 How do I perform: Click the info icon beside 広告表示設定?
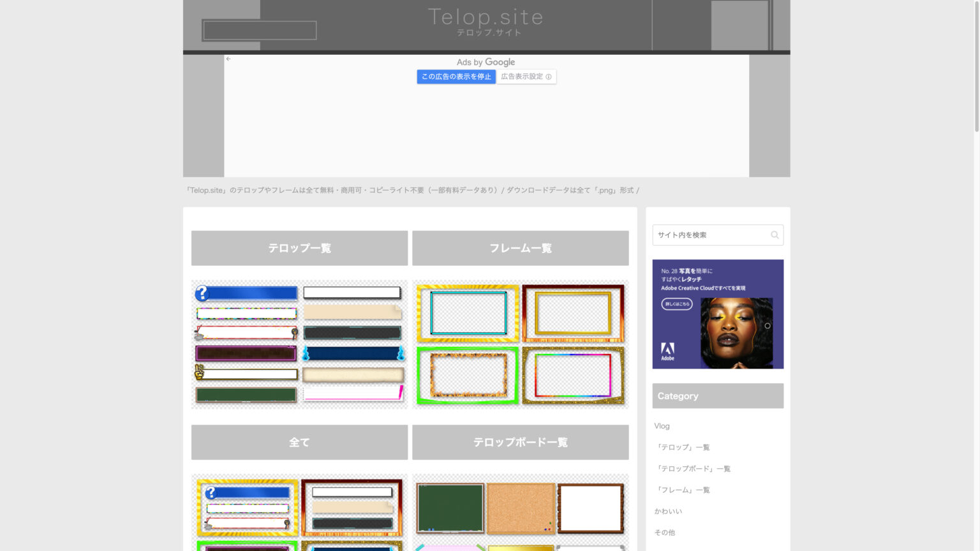click(549, 77)
